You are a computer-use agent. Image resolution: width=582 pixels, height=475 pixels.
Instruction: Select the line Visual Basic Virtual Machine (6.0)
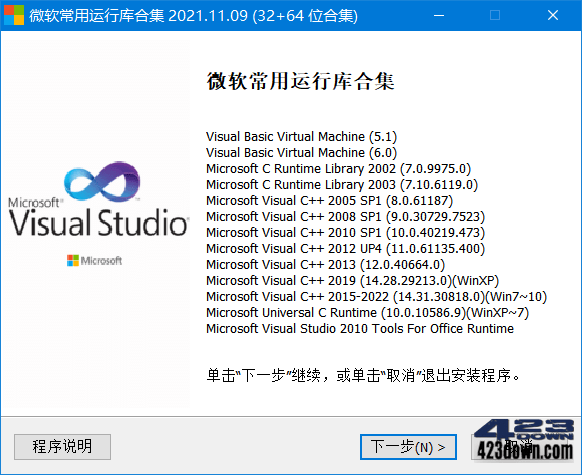pyautogui.click(x=301, y=153)
